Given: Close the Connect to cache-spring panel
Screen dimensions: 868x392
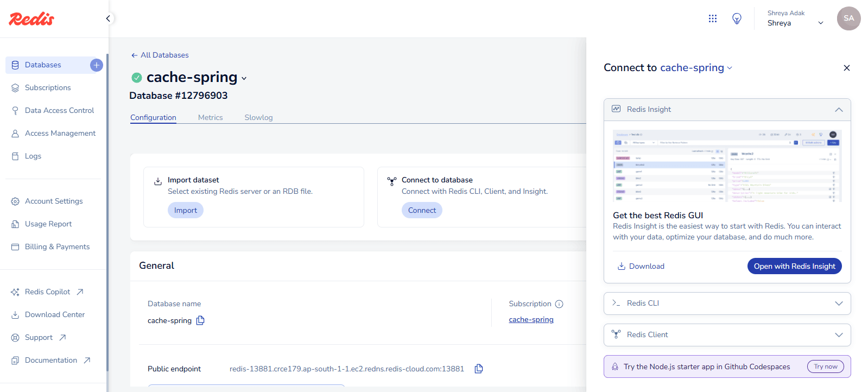Looking at the screenshot, I should click(846, 68).
